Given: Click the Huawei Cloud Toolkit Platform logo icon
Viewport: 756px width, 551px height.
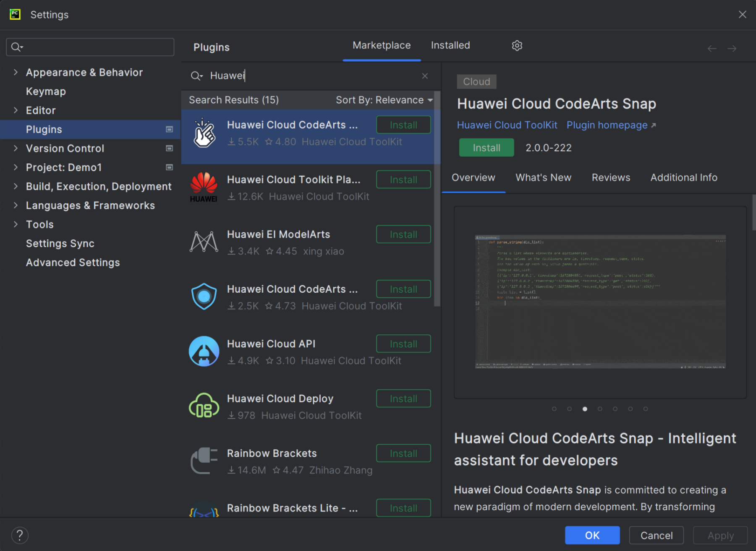Looking at the screenshot, I should [204, 187].
